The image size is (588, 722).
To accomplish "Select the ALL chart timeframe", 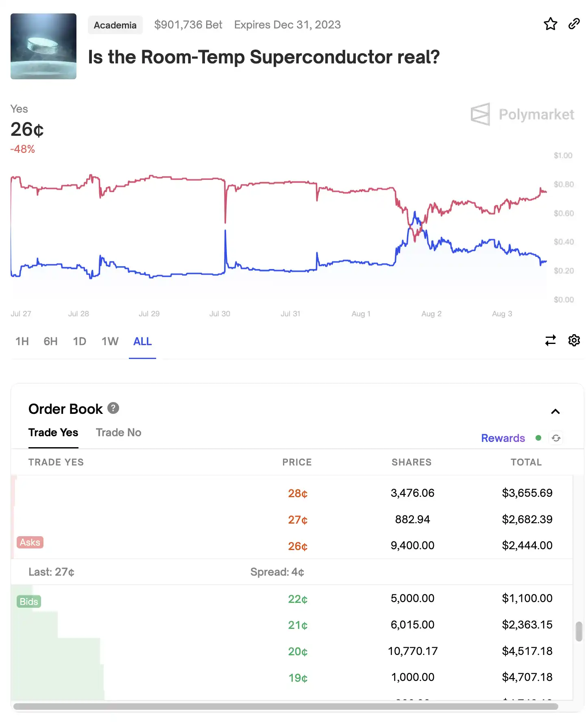I will [142, 341].
